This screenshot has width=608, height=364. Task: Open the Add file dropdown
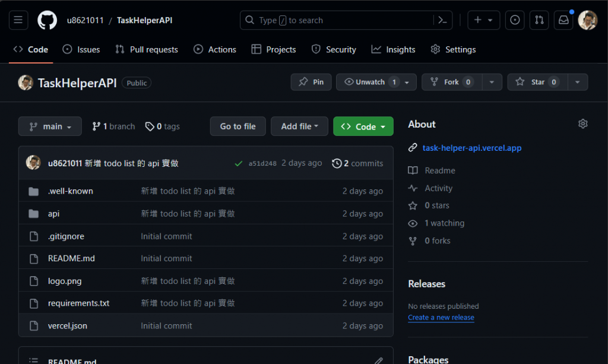tap(299, 126)
